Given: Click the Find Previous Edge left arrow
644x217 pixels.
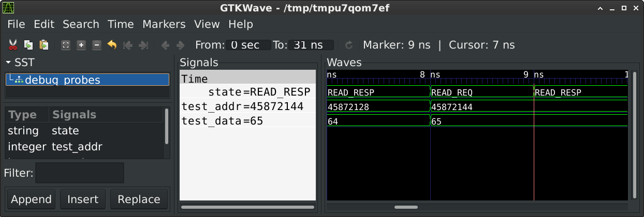Looking at the screenshot, I should click(166, 45).
